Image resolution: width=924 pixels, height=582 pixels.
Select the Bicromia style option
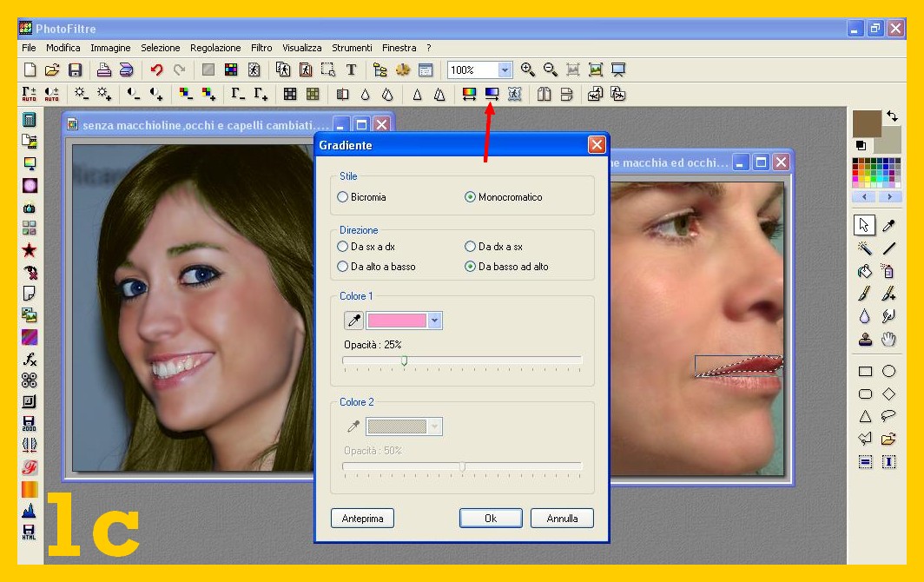point(343,197)
